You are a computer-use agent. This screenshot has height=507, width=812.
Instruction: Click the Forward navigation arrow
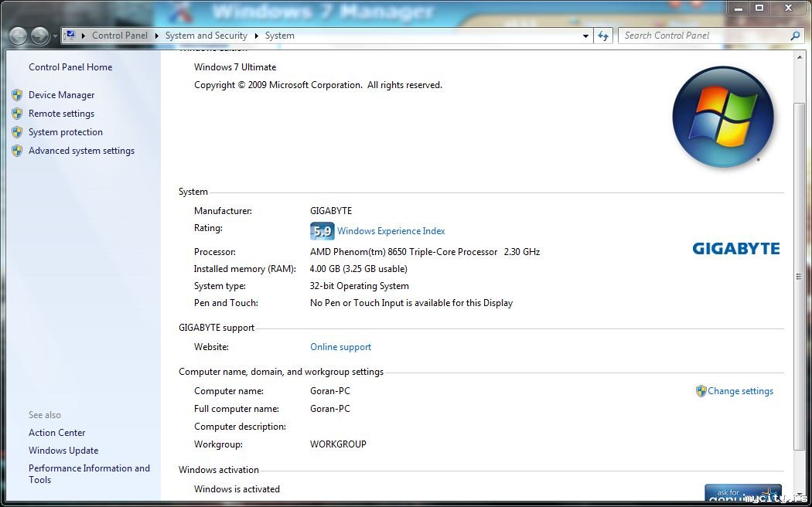[40, 36]
